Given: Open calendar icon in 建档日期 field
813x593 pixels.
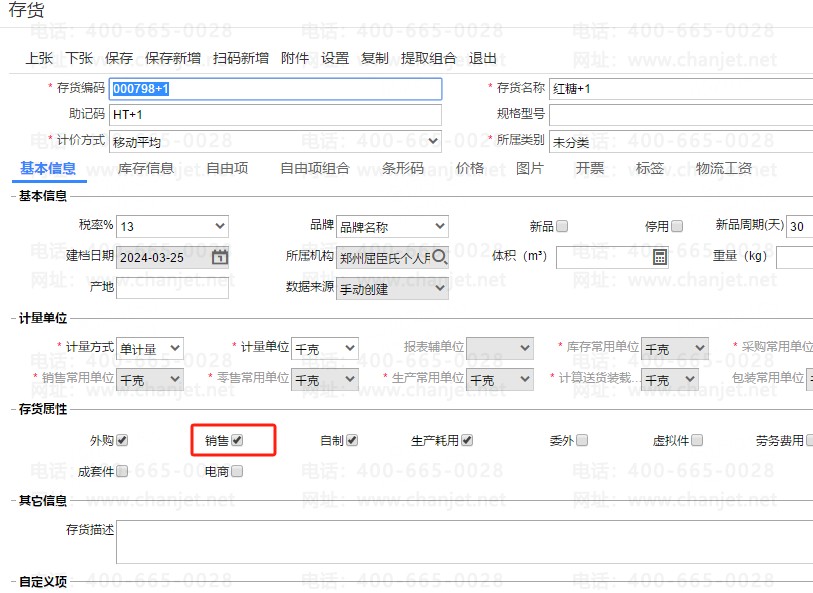Looking at the screenshot, I should (220, 257).
